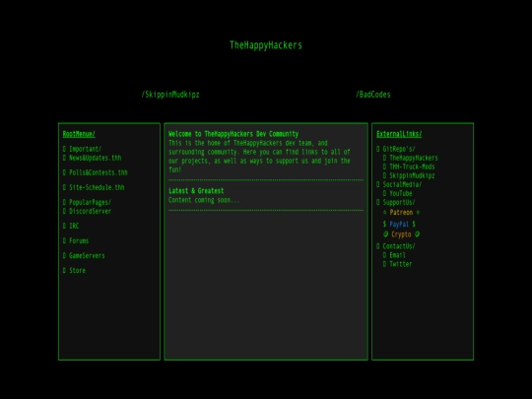Click the folder icon before Important/
Viewport: 532px width, 399px height.
pos(64,149)
